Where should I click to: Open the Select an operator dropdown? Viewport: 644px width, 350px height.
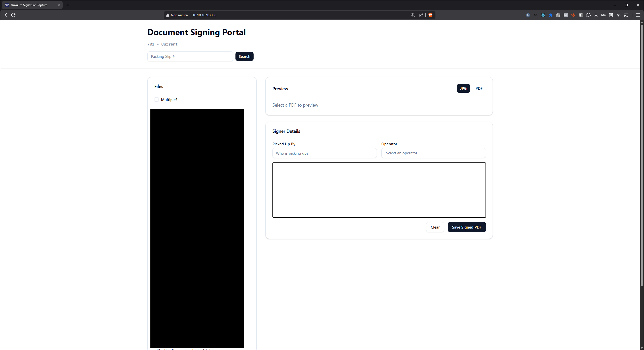click(x=433, y=153)
